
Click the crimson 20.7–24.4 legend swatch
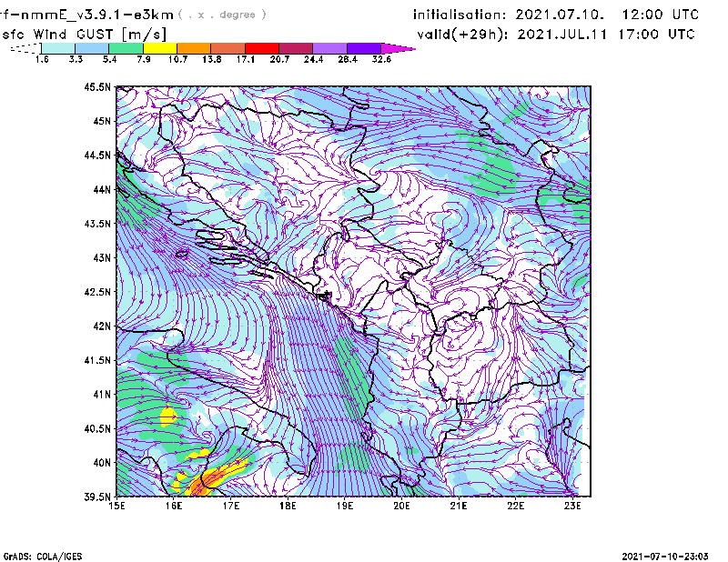(296, 48)
